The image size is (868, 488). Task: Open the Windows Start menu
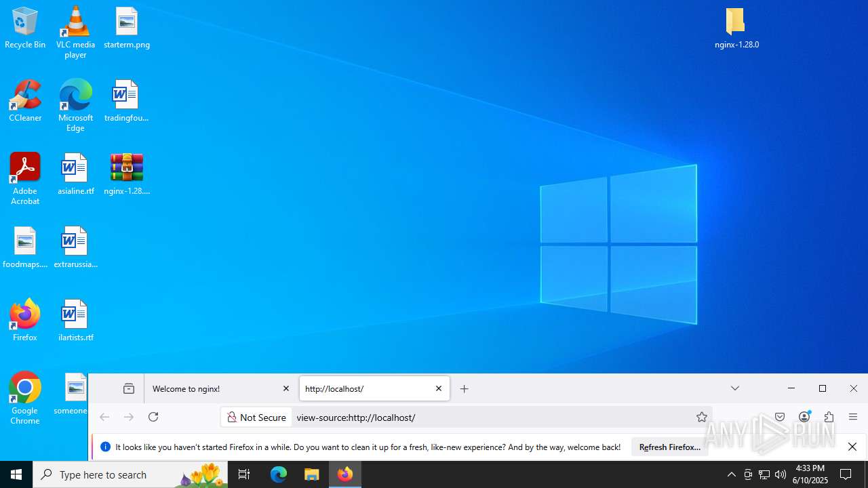[16, 474]
